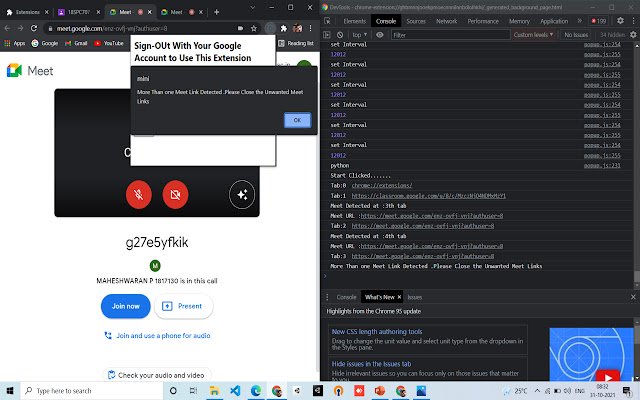
Task: Turn on the camera in Meet preview
Action: coord(176,194)
